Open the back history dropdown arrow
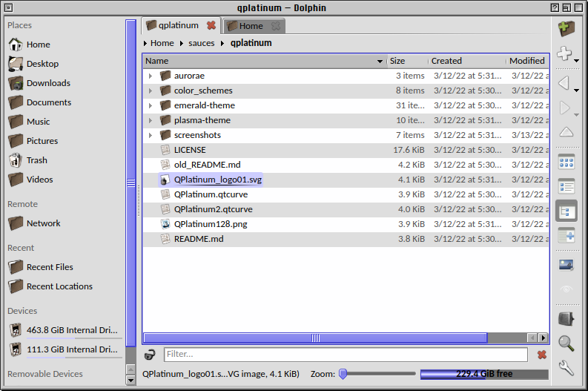Viewport: 588px width, 391px height. 577,90
